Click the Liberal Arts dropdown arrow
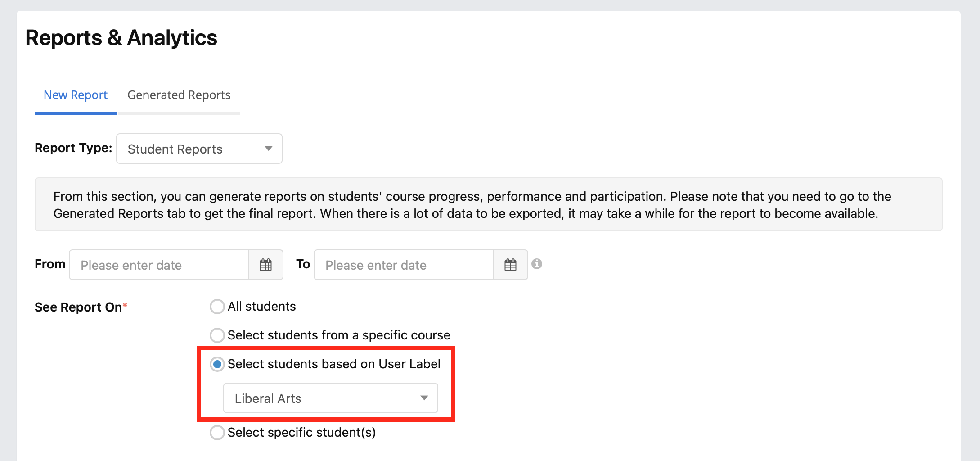 click(x=424, y=398)
